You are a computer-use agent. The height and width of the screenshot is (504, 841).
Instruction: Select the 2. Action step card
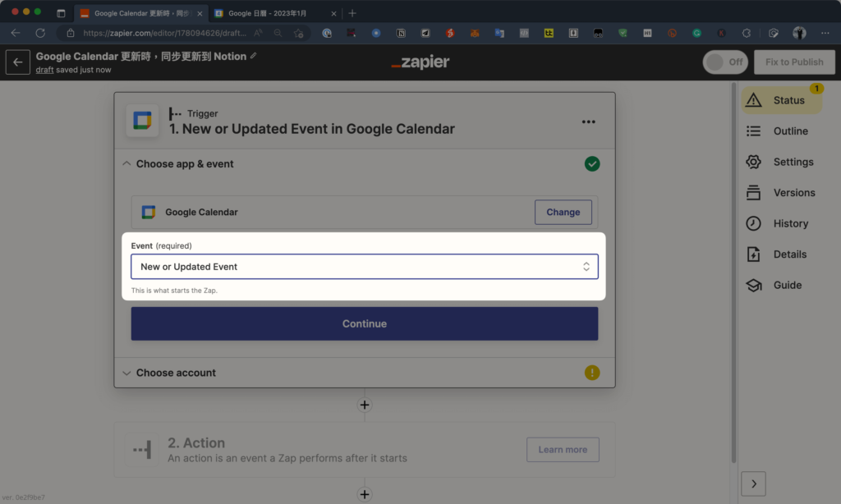pyautogui.click(x=365, y=449)
